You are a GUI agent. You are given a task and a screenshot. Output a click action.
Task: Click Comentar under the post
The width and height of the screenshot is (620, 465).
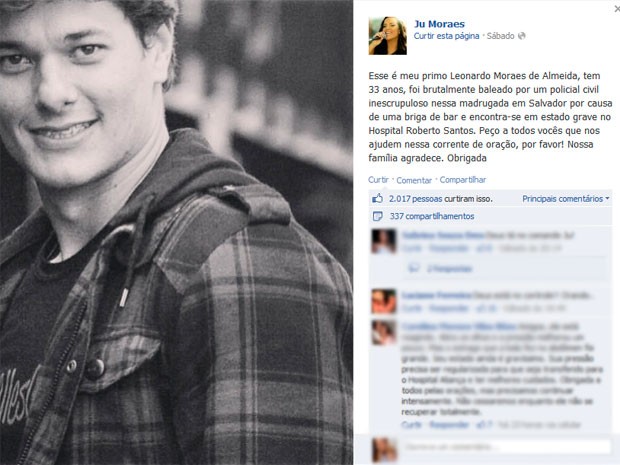(x=414, y=180)
